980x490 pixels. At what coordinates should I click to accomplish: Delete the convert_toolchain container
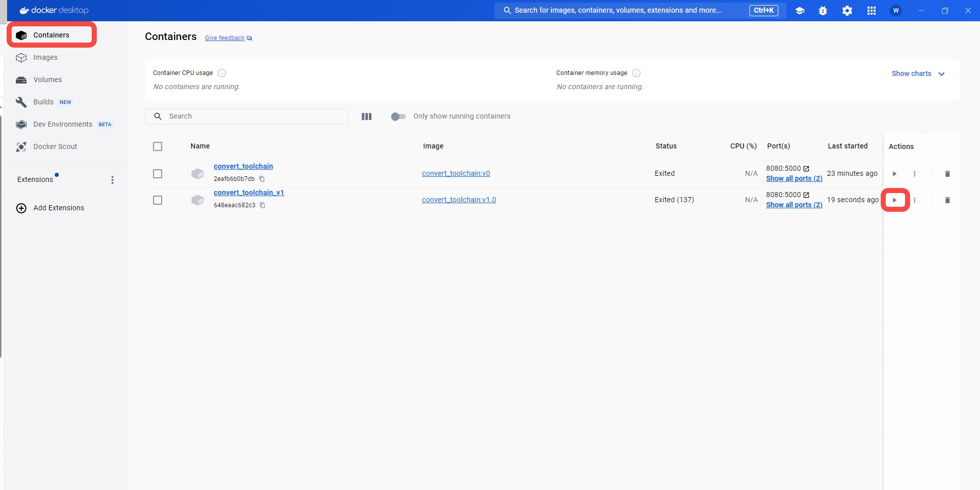(x=948, y=174)
